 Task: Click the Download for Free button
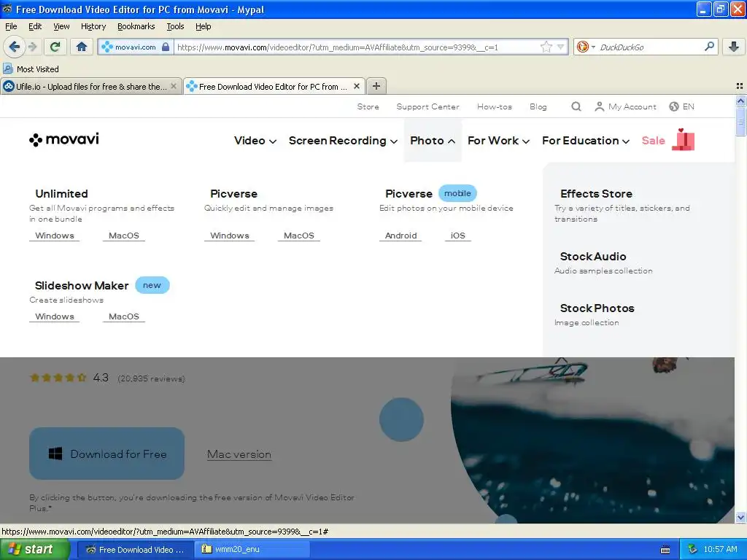point(107,454)
